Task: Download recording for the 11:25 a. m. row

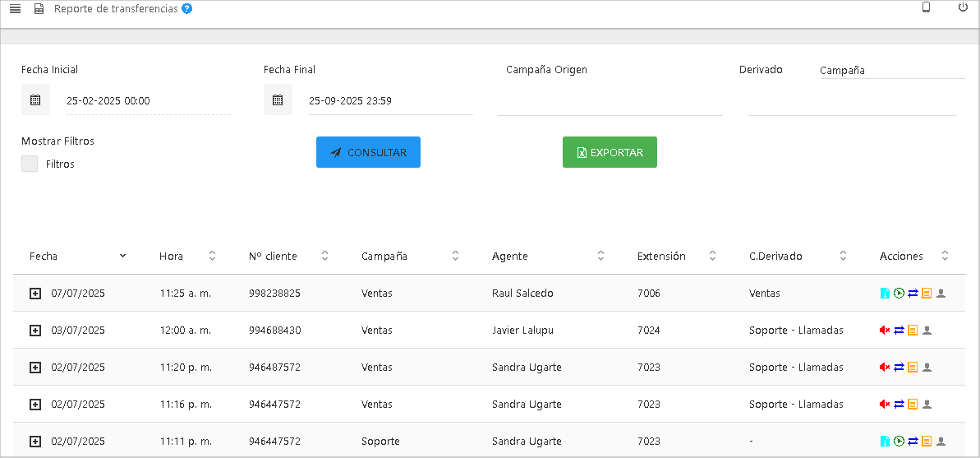Action: click(x=885, y=294)
